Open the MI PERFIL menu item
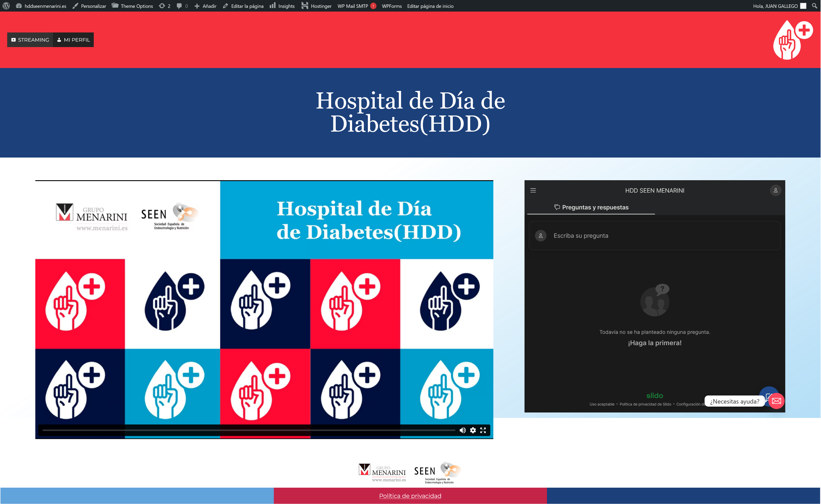This screenshot has width=821, height=504. (73, 40)
